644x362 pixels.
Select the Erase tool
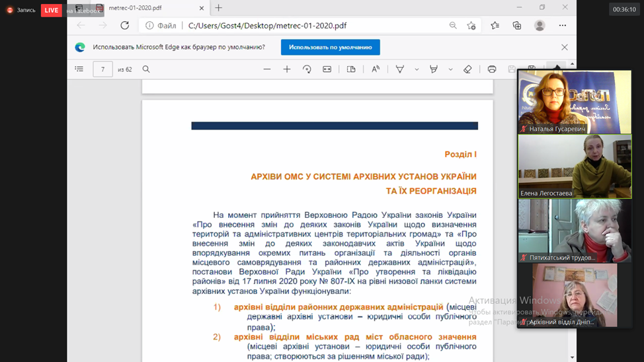[x=467, y=69]
